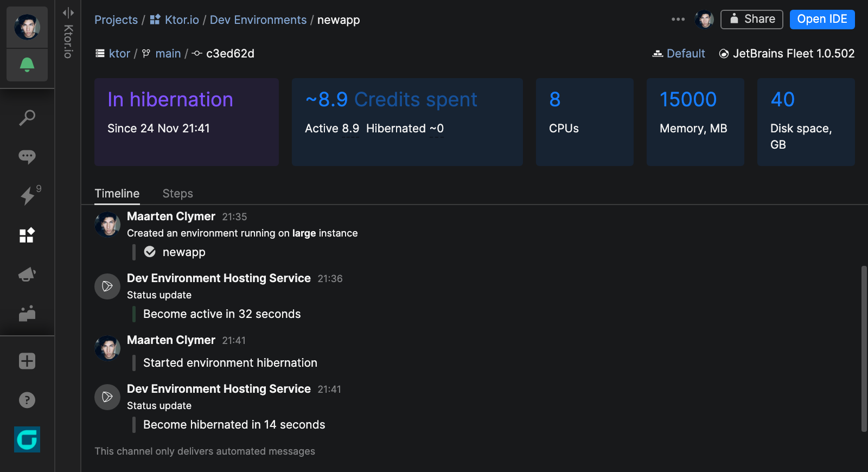The height and width of the screenshot is (472, 868).
Task: Click the In hibernation status card
Action: coord(187,122)
